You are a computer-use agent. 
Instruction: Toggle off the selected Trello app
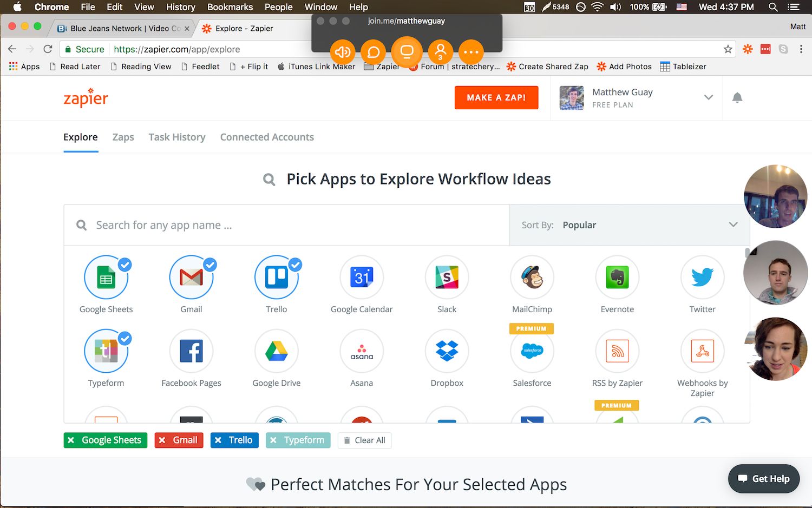[x=276, y=278]
